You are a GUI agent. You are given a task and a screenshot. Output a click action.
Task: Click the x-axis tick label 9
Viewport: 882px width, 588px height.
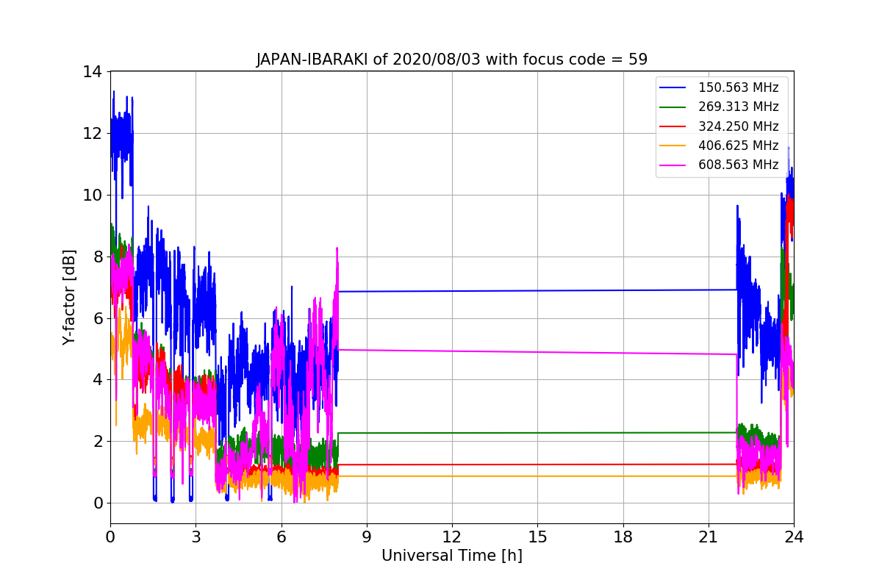click(x=367, y=537)
